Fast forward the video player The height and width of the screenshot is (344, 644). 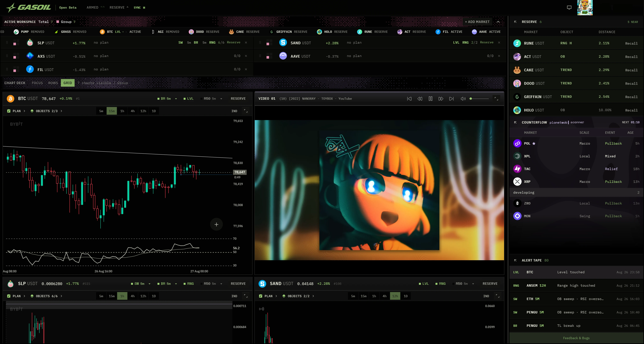[x=441, y=99]
